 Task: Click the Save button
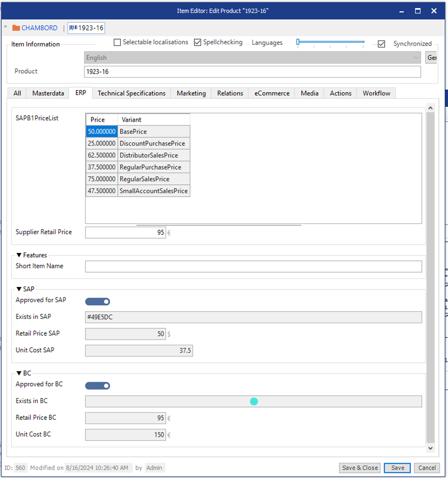tap(398, 468)
